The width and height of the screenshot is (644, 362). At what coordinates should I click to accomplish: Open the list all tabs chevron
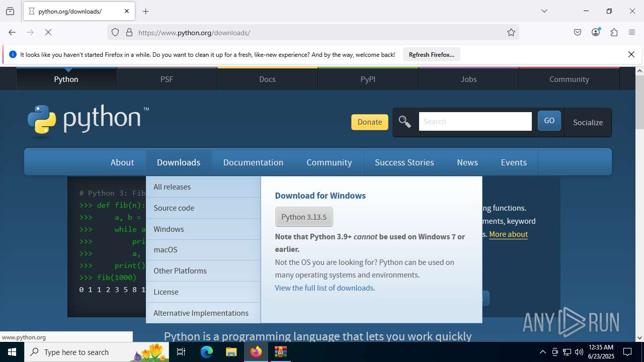click(x=544, y=11)
